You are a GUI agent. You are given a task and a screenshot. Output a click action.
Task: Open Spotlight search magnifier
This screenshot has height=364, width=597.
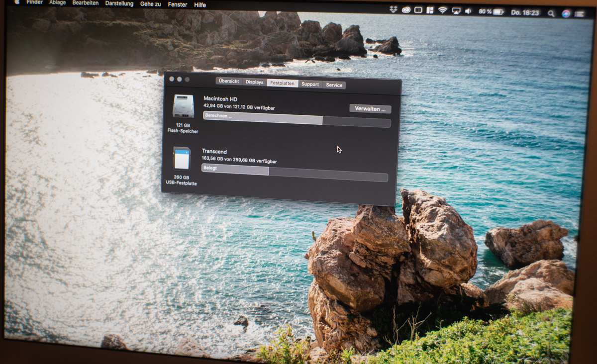point(551,13)
